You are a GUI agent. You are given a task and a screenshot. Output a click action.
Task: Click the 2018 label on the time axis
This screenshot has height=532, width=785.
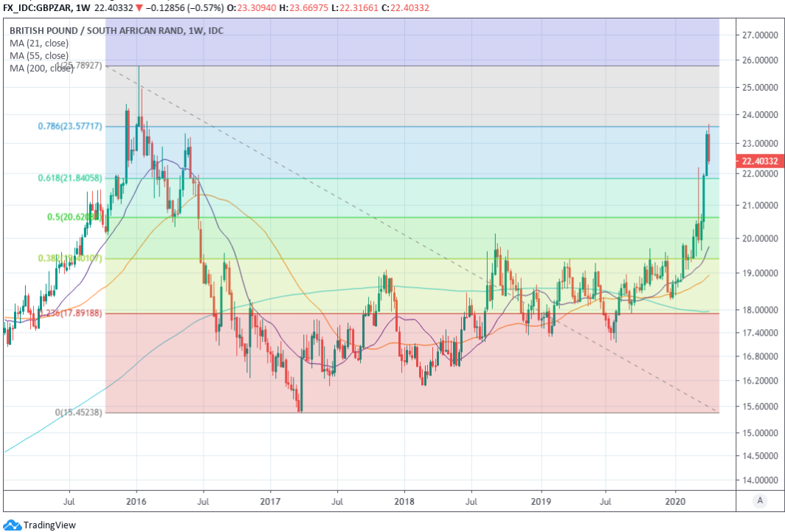click(x=404, y=500)
